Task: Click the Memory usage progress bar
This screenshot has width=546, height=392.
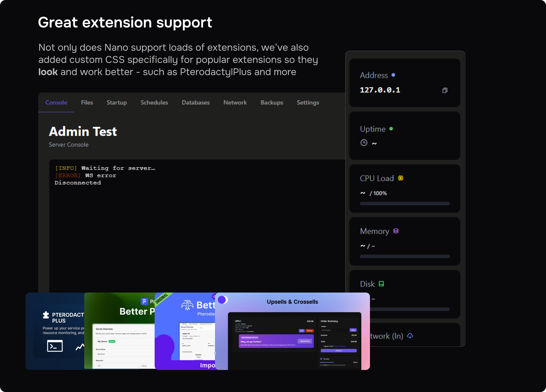Action: coord(404,256)
